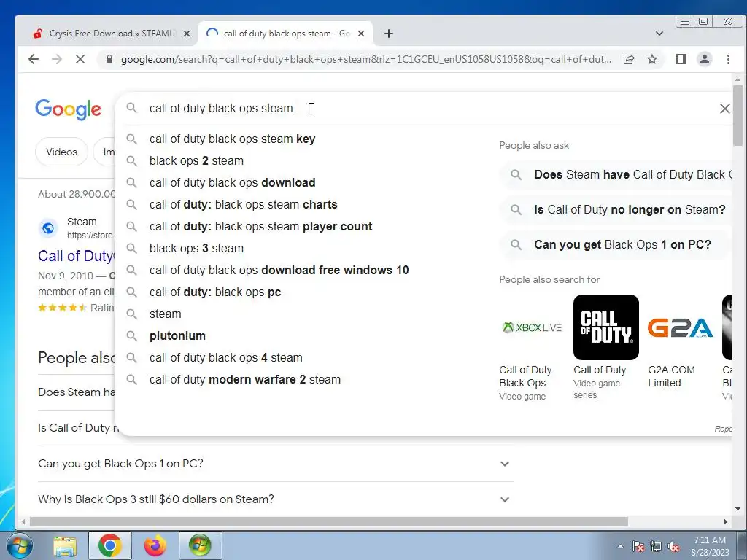This screenshot has width=747, height=560.
Task: Select suggestion 'black ops steam charts'
Action: point(243,204)
